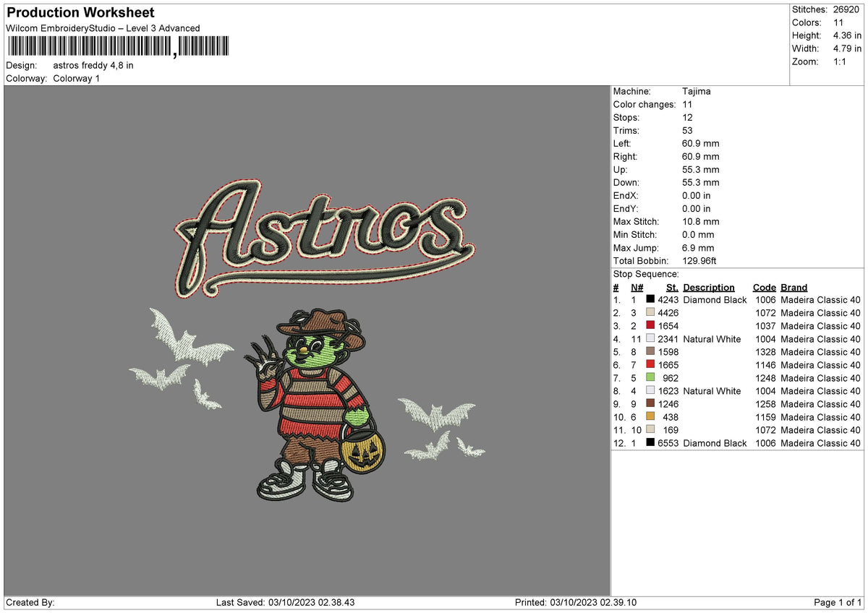Click the Description column header
The height and width of the screenshot is (613, 868).
click(709, 287)
